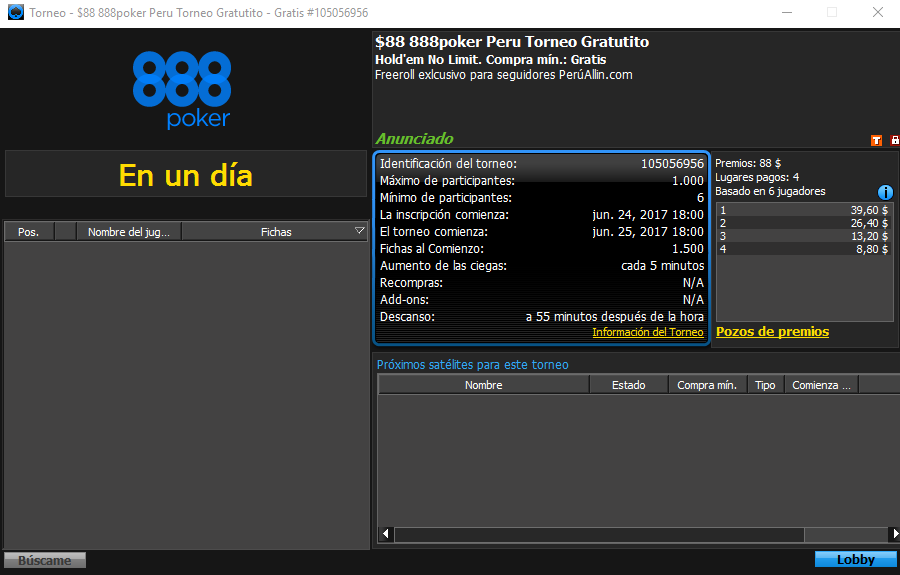Select second place prize 26,40 $ row
The image size is (900, 575).
pos(804,223)
